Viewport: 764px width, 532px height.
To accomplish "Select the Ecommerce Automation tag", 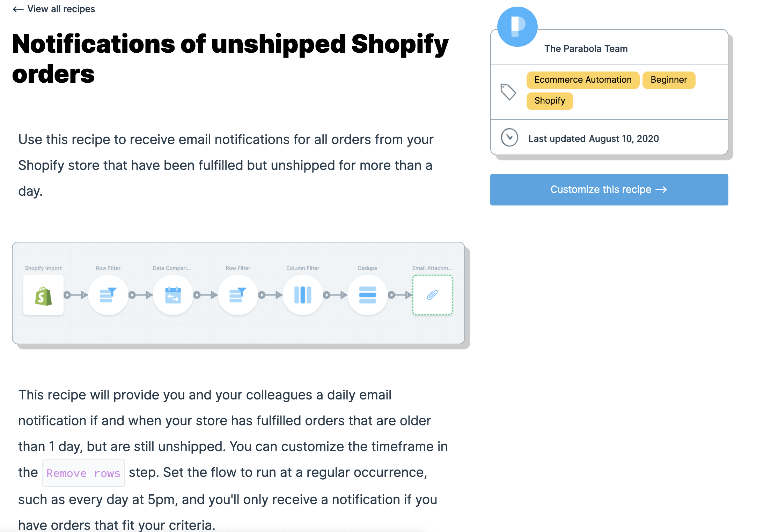I will [x=583, y=80].
